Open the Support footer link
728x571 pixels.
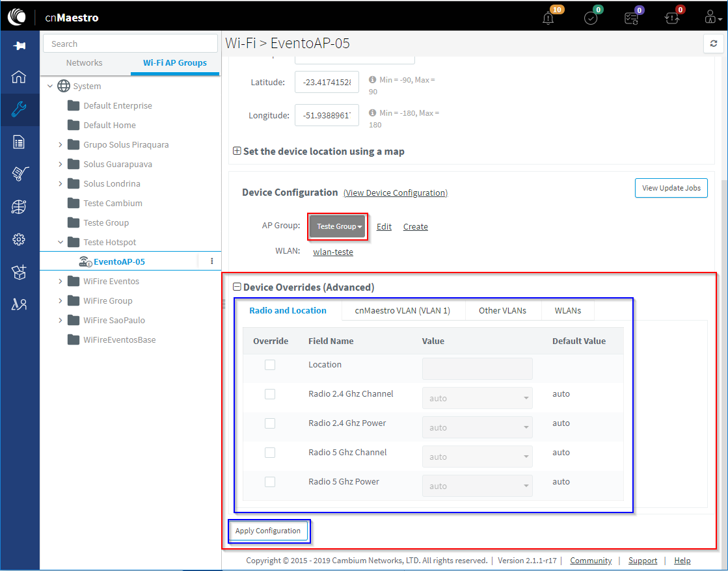tap(643, 561)
